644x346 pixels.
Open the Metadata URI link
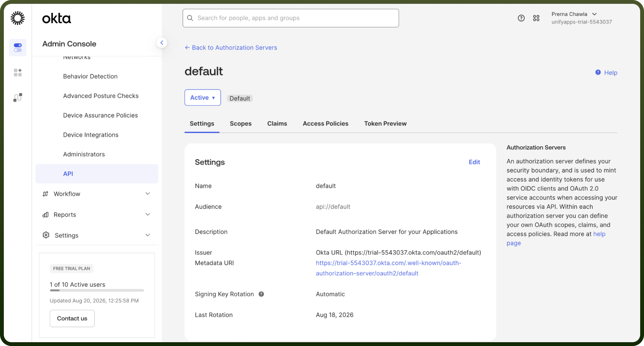pos(388,268)
